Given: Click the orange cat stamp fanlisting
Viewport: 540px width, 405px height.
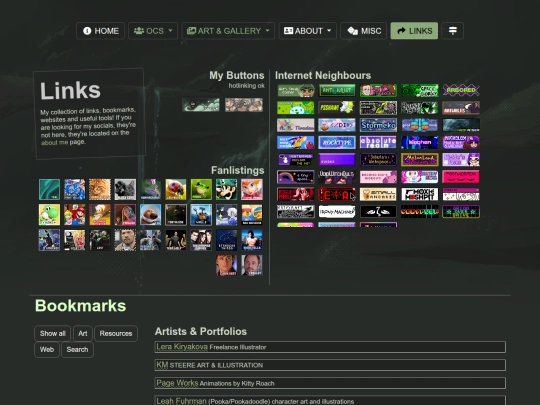Looking at the screenshot, I should (100, 189).
